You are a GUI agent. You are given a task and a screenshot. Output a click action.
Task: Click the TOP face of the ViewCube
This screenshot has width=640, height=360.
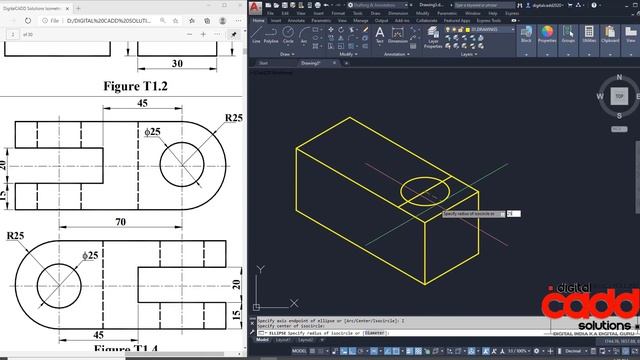[x=619, y=96]
